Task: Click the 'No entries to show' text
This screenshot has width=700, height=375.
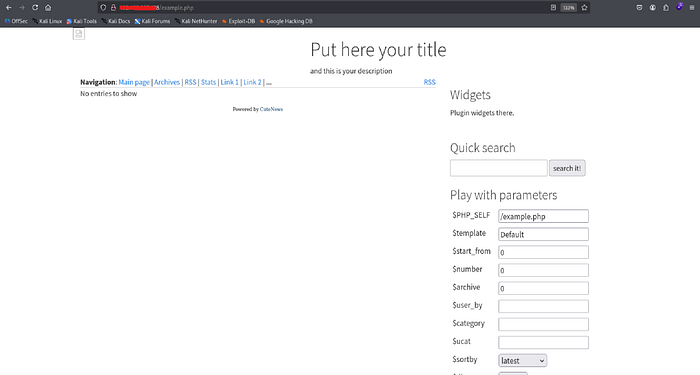Action: coord(108,94)
